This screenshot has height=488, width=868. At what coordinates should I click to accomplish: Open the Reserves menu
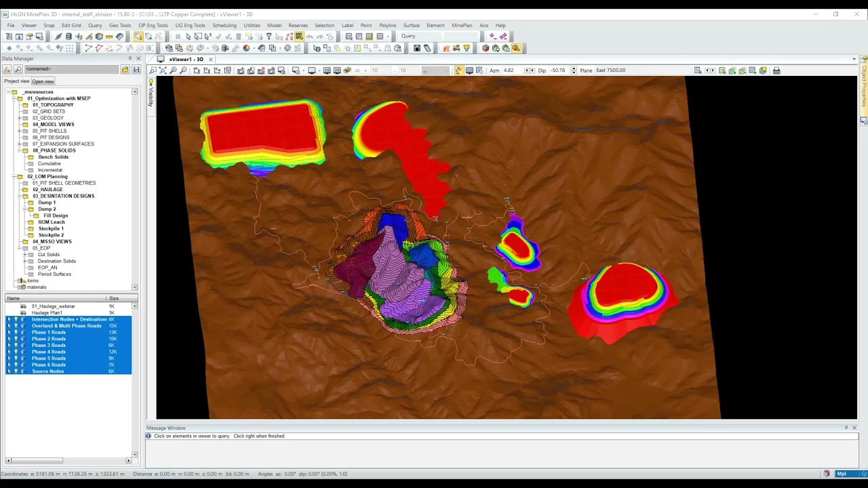pyautogui.click(x=298, y=25)
